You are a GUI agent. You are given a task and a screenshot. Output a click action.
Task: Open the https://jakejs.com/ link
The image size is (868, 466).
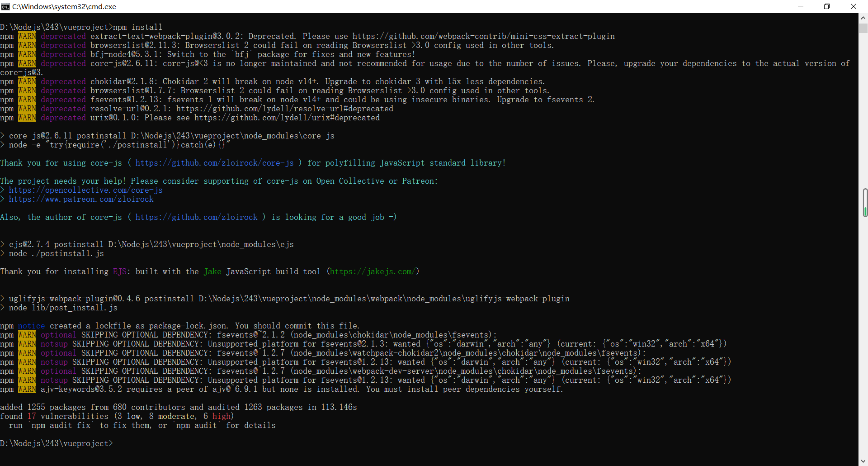pyautogui.click(x=373, y=271)
